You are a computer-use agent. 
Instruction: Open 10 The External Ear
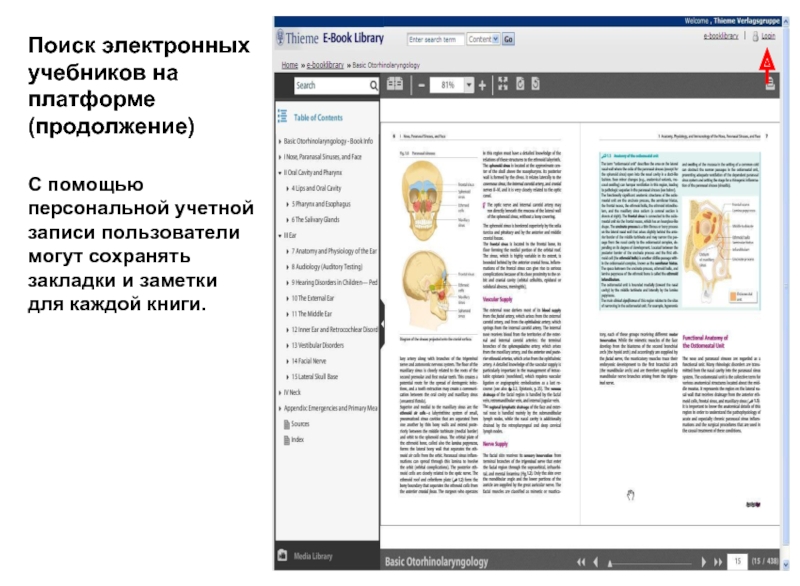coord(313,298)
